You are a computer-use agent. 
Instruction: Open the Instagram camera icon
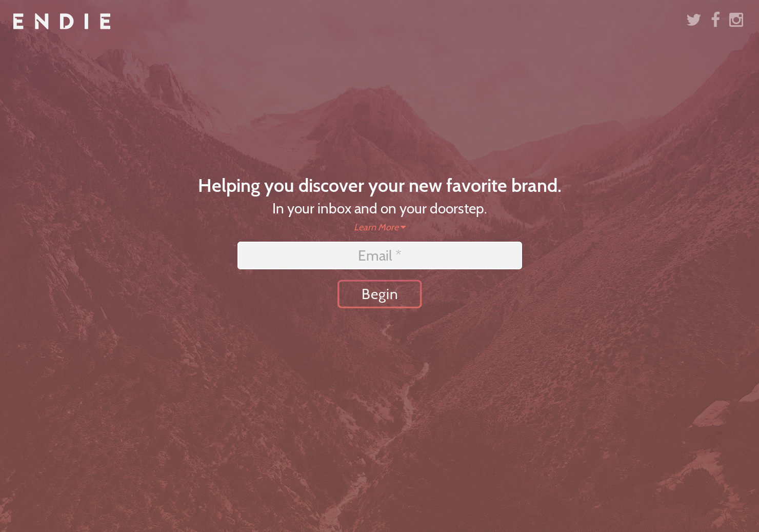pos(736,19)
